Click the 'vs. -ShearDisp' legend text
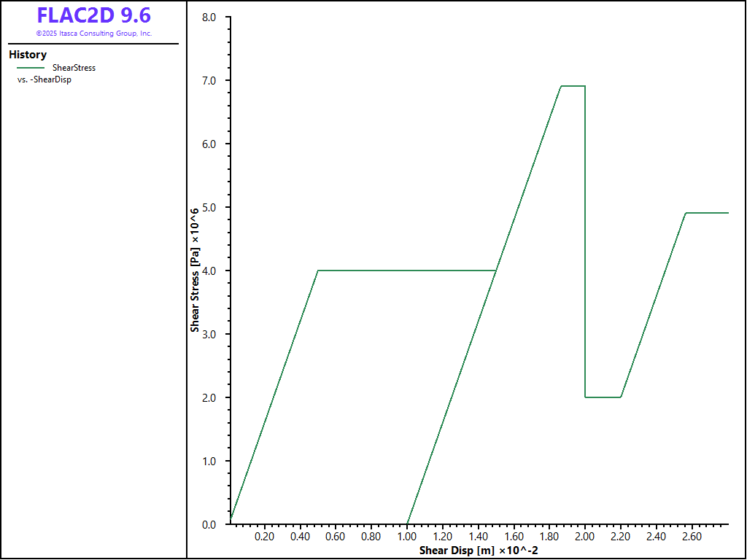 (x=44, y=79)
